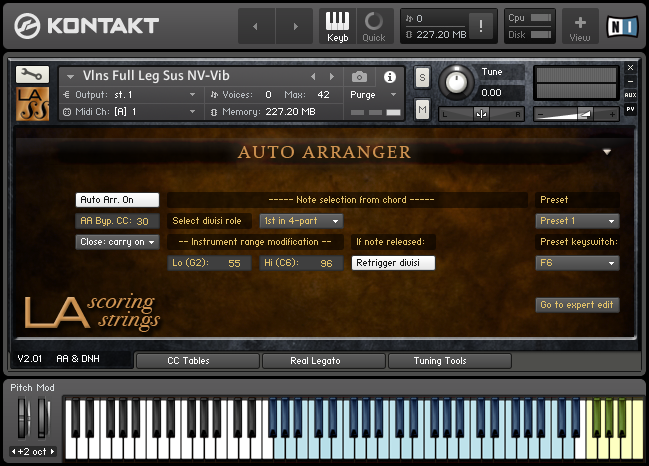Click the panic exclamation mark button
The height and width of the screenshot is (466, 649).
pos(481,26)
